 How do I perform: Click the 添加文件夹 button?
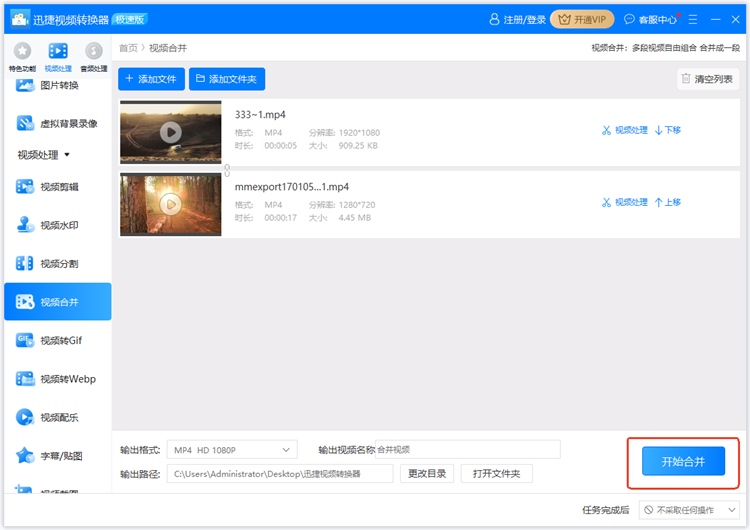coord(227,79)
